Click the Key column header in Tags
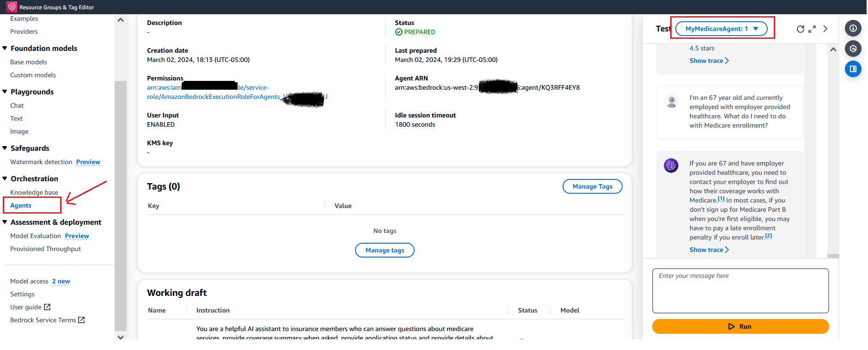This screenshot has width=868, height=350. coord(153,206)
